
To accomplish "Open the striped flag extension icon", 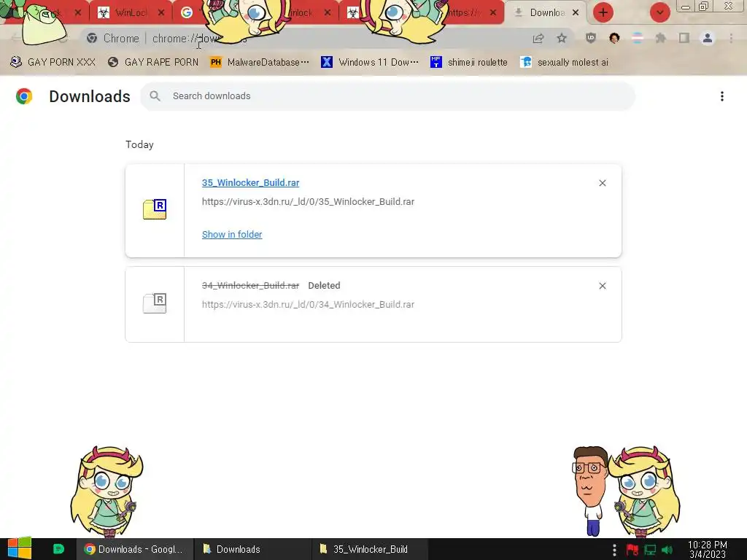I will tap(638, 38).
